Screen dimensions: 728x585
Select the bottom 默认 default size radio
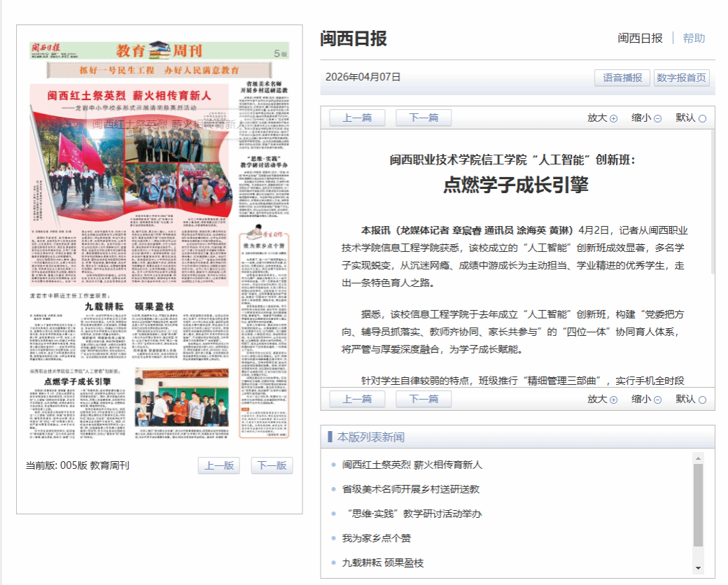tap(702, 400)
